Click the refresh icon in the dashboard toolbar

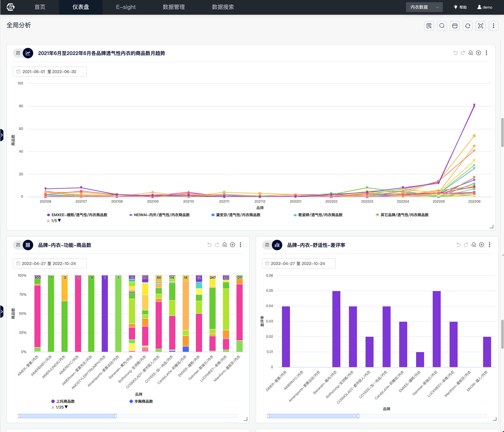pyautogui.click(x=468, y=26)
